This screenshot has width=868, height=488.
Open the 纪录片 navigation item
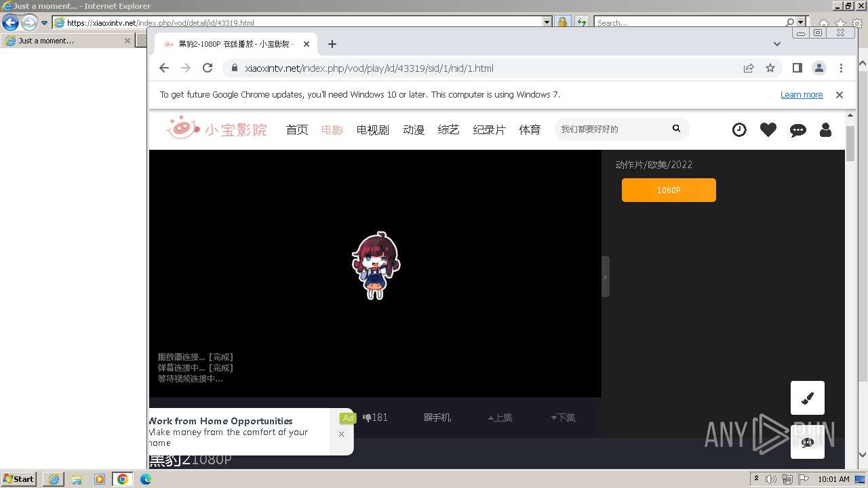490,129
